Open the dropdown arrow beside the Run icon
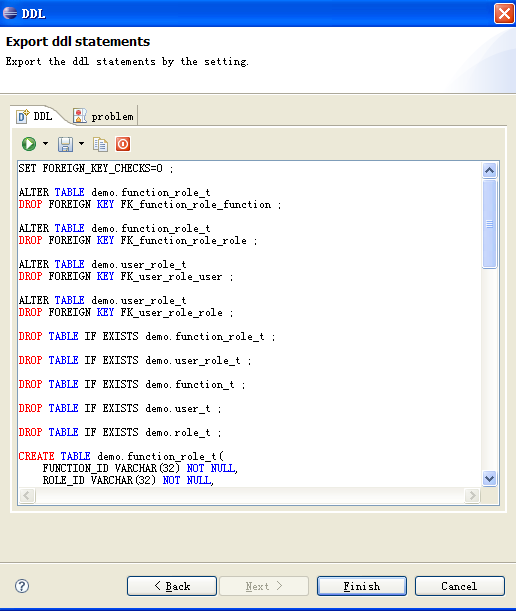The image size is (516, 611). [x=46, y=144]
